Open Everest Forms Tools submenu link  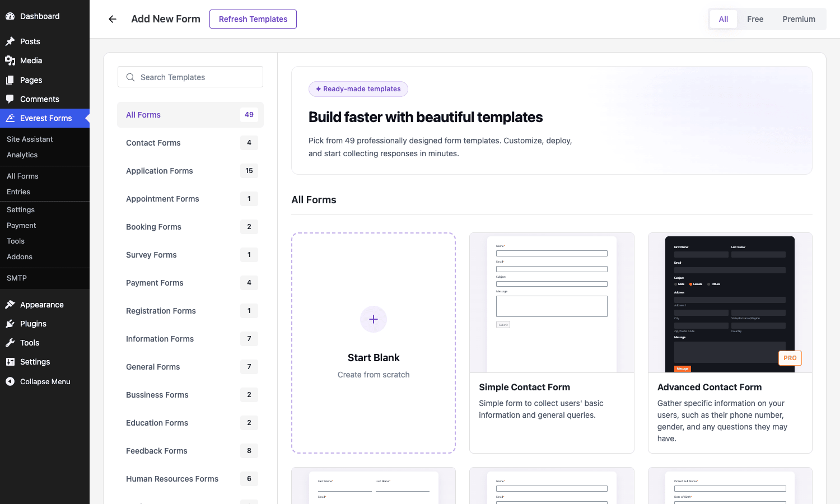click(16, 241)
